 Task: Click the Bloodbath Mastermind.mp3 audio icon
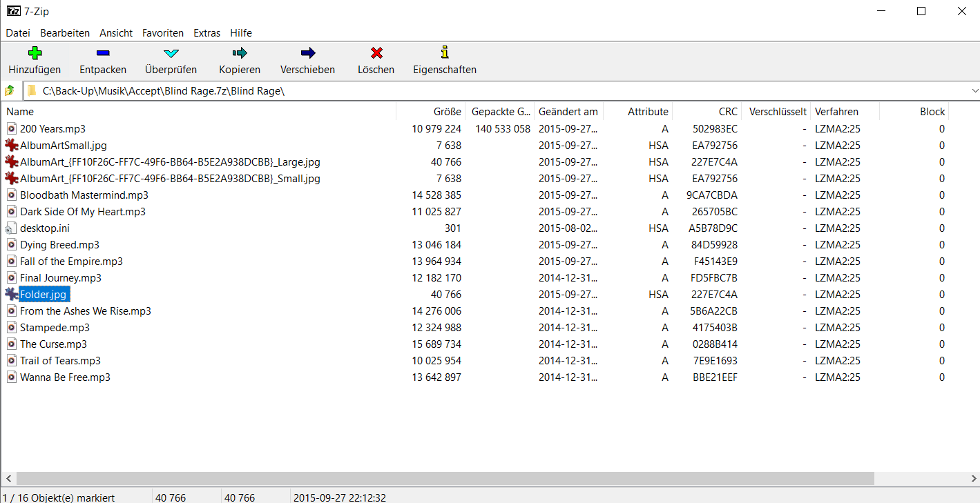[x=12, y=195]
